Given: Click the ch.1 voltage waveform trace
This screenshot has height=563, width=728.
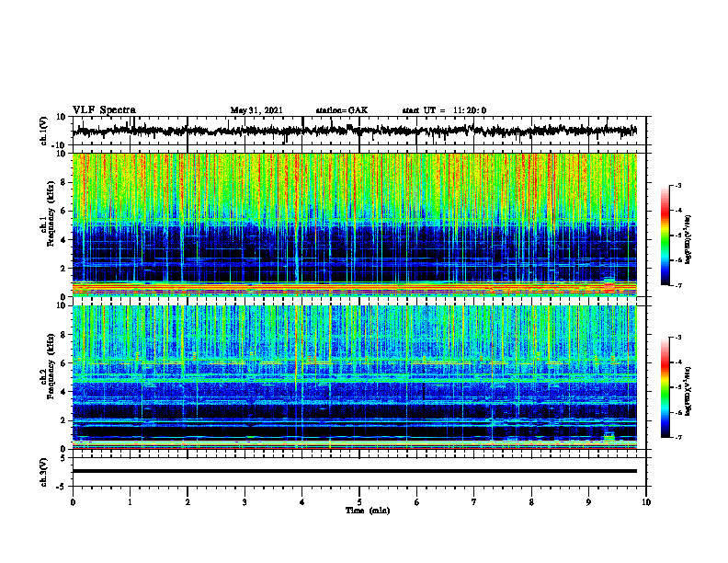Looking at the screenshot, I should point(354,131).
